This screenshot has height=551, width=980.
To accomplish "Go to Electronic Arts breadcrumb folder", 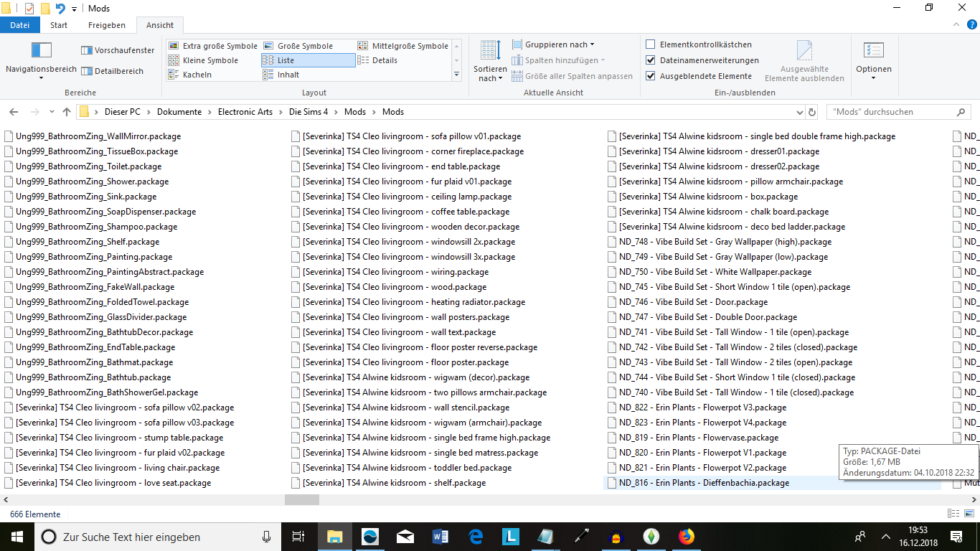I will (x=245, y=112).
